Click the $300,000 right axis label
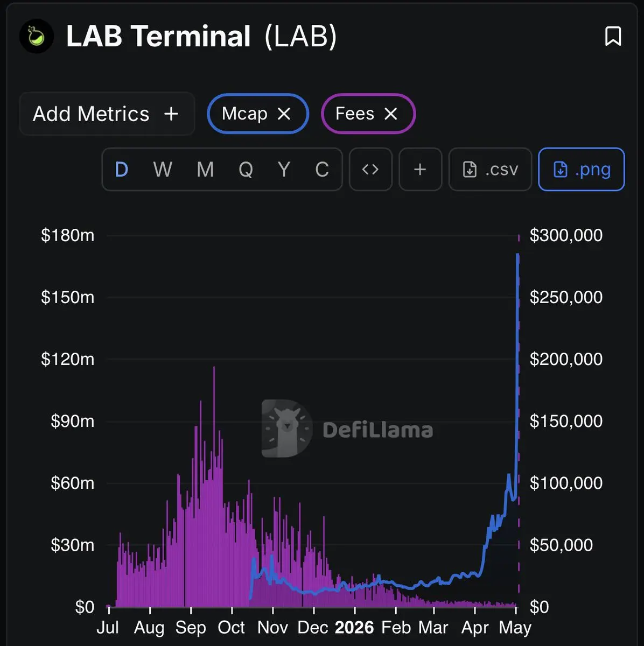The width and height of the screenshot is (644, 646). 566,235
